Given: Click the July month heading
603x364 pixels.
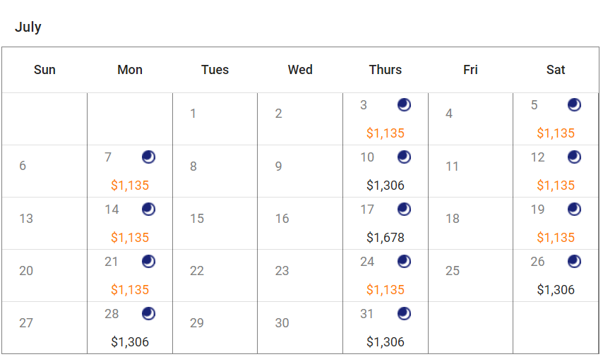Looking at the screenshot, I should [28, 27].
